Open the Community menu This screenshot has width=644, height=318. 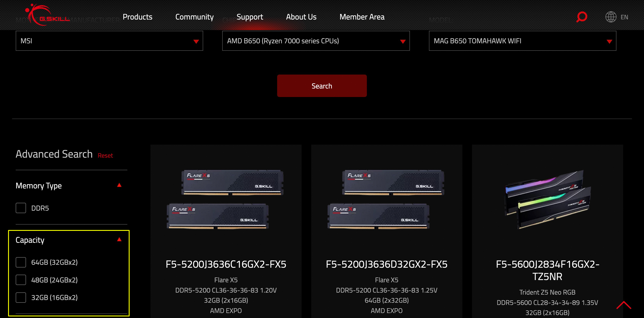tap(194, 17)
